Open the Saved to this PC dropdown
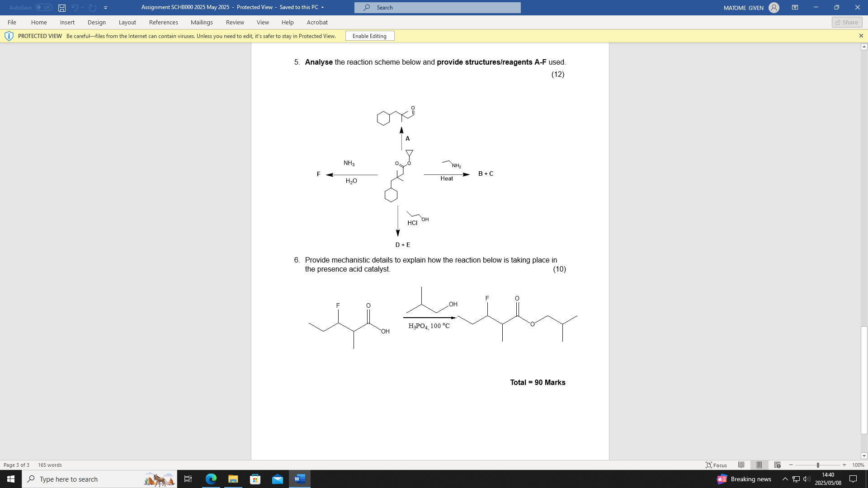Image resolution: width=868 pixels, height=488 pixels. (322, 7)
